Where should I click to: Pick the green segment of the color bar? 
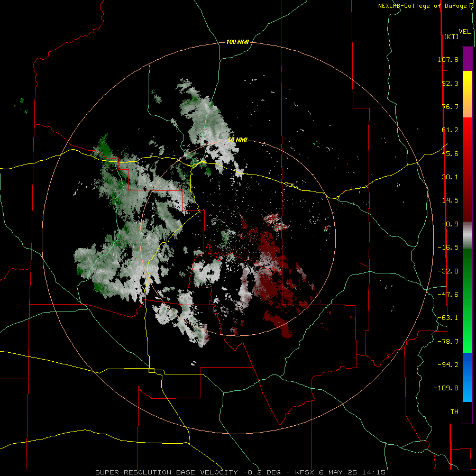467,300
